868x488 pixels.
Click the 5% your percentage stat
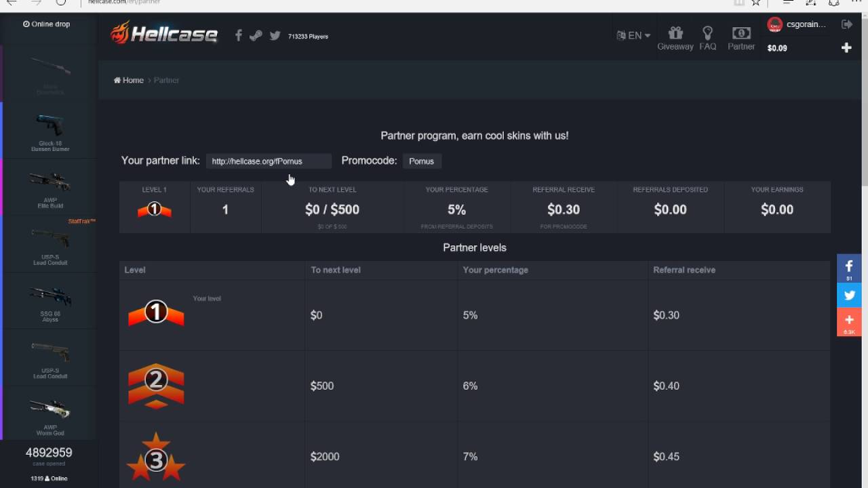[456, 209]
